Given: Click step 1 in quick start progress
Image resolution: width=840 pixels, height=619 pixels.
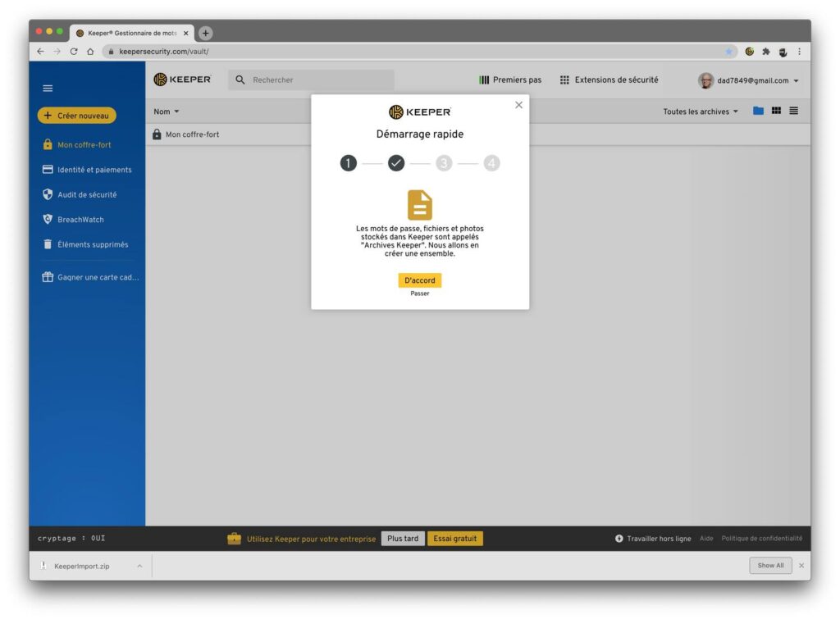Looking at the screenshot, I should click(x=349, y=163).
